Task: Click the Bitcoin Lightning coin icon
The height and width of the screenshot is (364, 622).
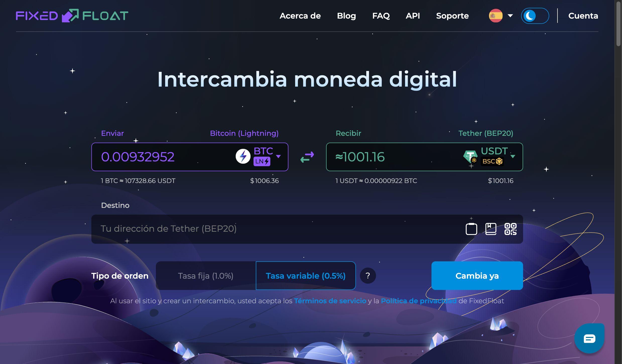Action: click(x=243, y=156)
